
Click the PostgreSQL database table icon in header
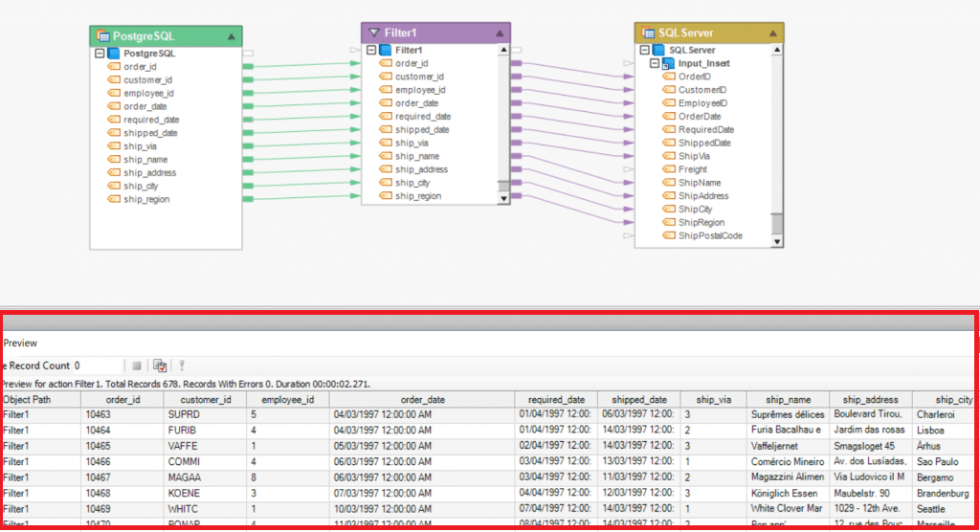pyautogui.click(x=102, y=35)
